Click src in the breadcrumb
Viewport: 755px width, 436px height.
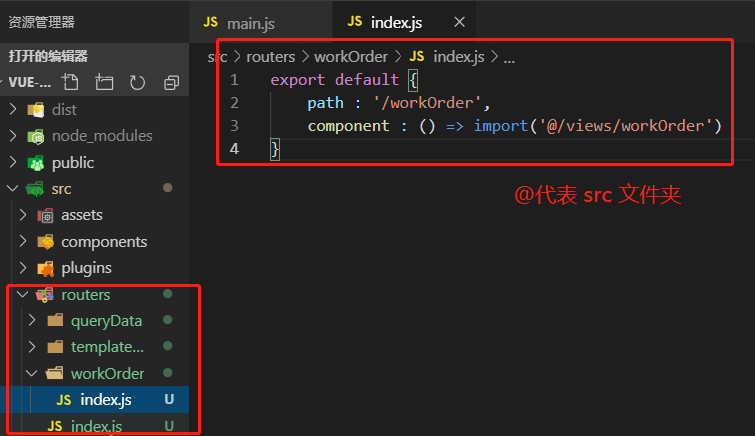218,57
